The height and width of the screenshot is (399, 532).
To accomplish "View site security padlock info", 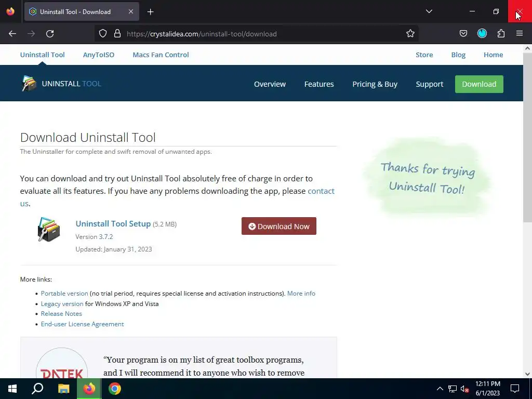I will [x=117, y=34].
